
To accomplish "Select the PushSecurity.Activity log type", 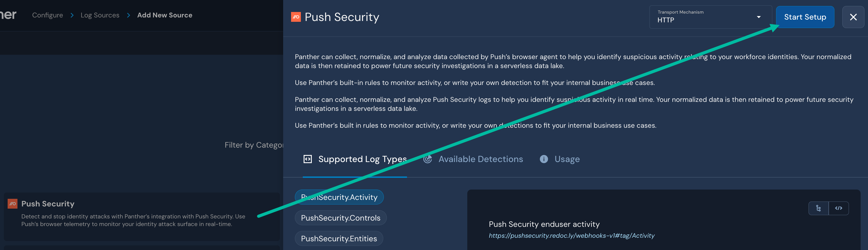I will point(339,197).
